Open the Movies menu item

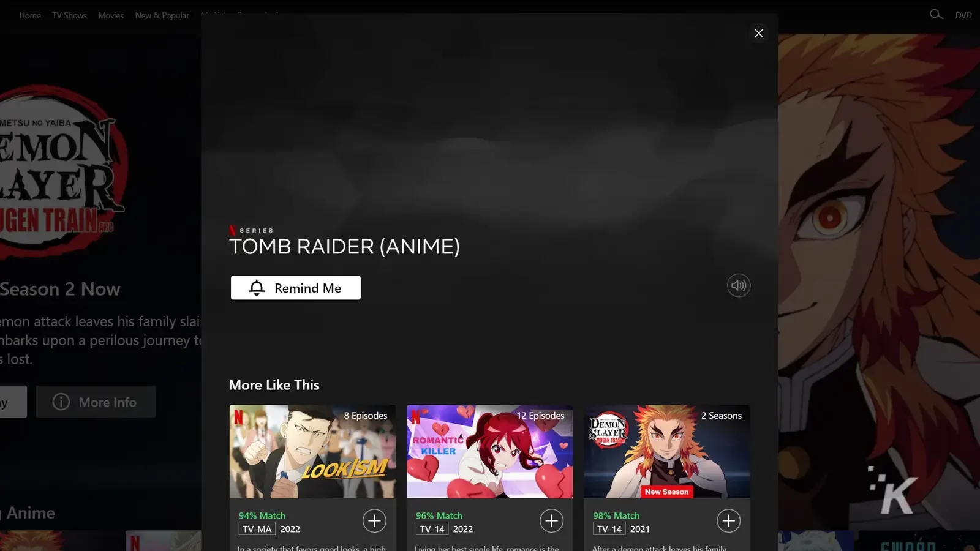click(x=111, y=15)
